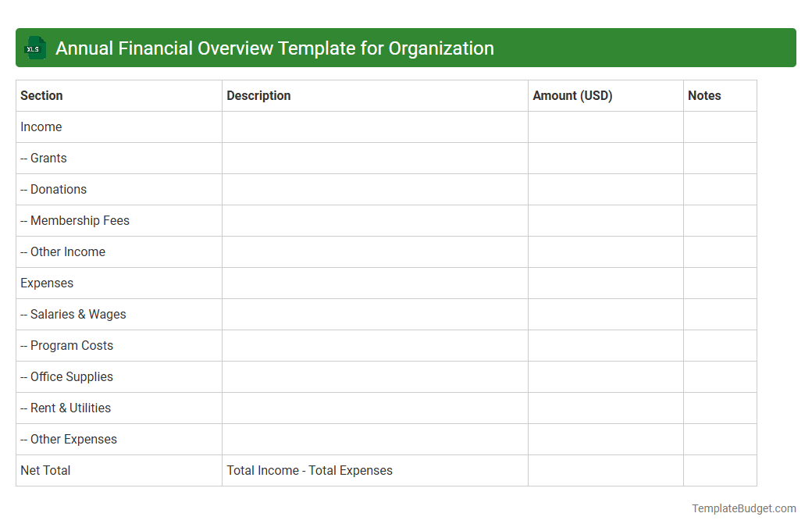Select the Income row label
Viewport: 812px width, 531px height.
point(41,127)
